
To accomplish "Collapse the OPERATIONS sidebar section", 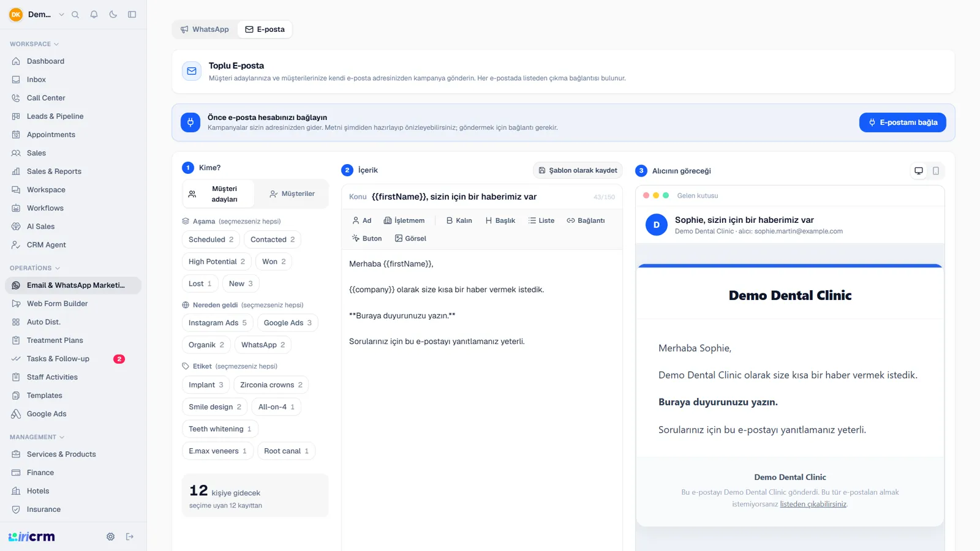I will 35,268.
